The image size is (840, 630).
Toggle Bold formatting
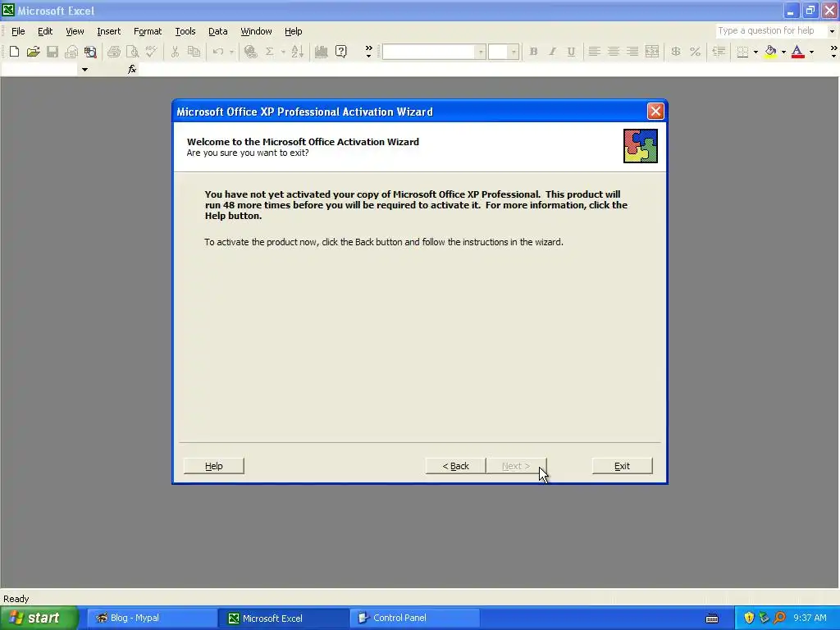click(x=533, y=52)
